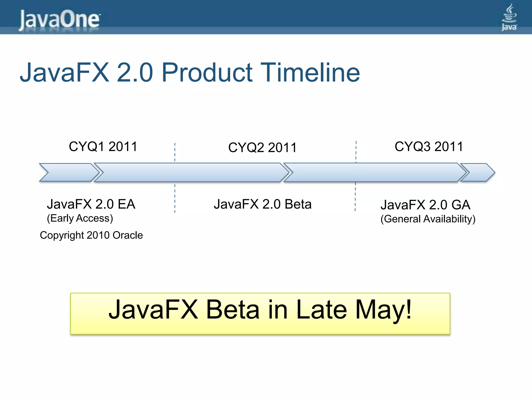Select the CYQ2 2011 label

tap(262, 148)
